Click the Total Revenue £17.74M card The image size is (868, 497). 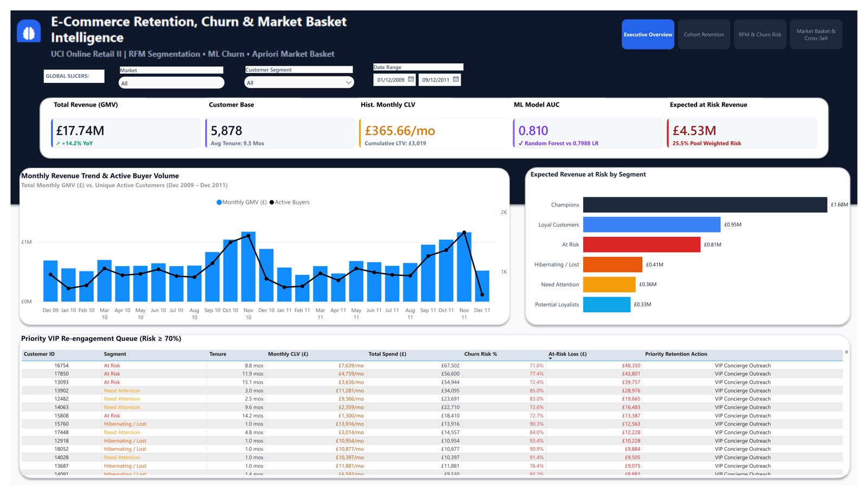click(126, 133)
